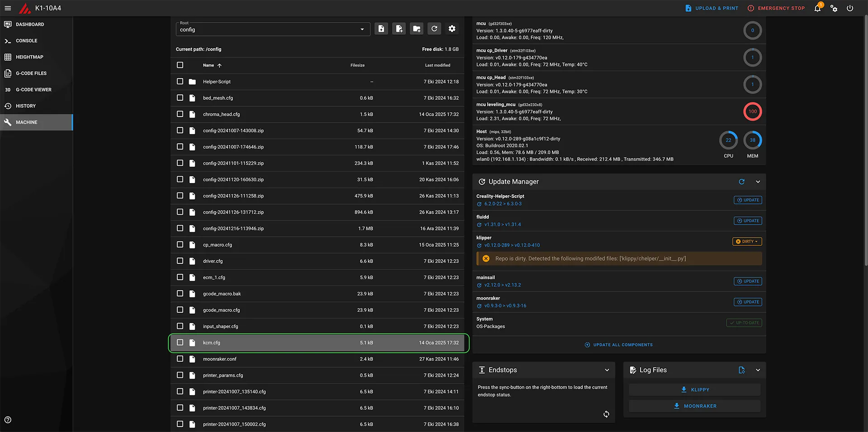
Task: Open the Root config dropdown
Action: 273,29
